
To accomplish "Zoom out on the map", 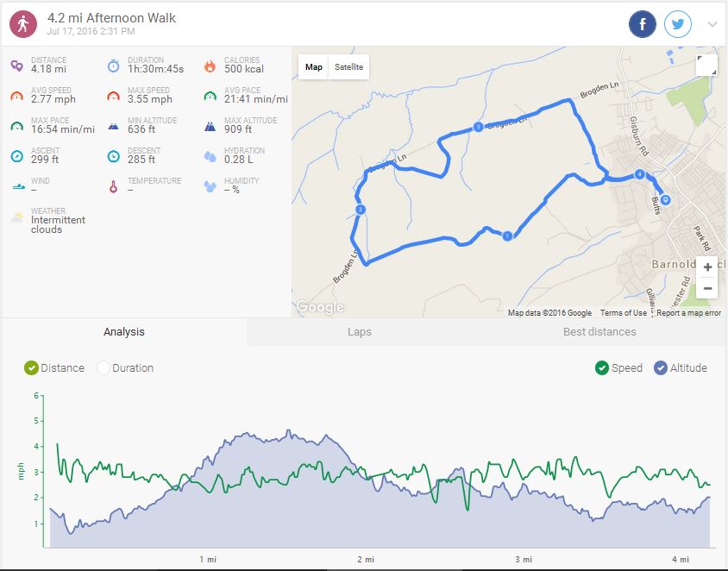I will pyautogui.click(x=707, y=288).
